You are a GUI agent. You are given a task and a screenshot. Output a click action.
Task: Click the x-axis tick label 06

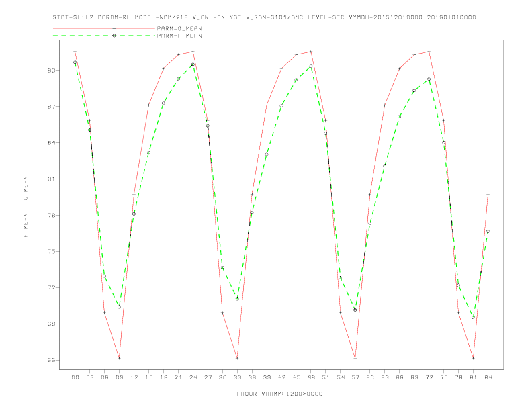pos(105,377)
